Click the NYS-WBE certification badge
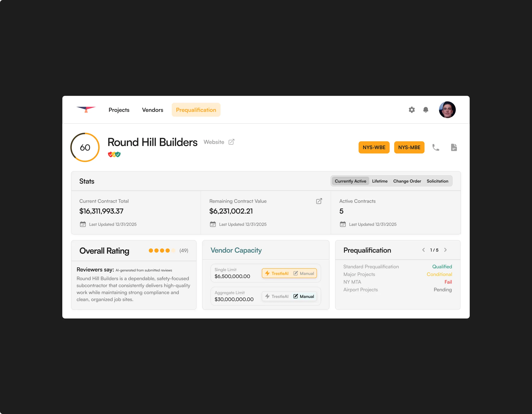Image resolution: width=532 pixels, height=414 pixels. pos(374,148)
